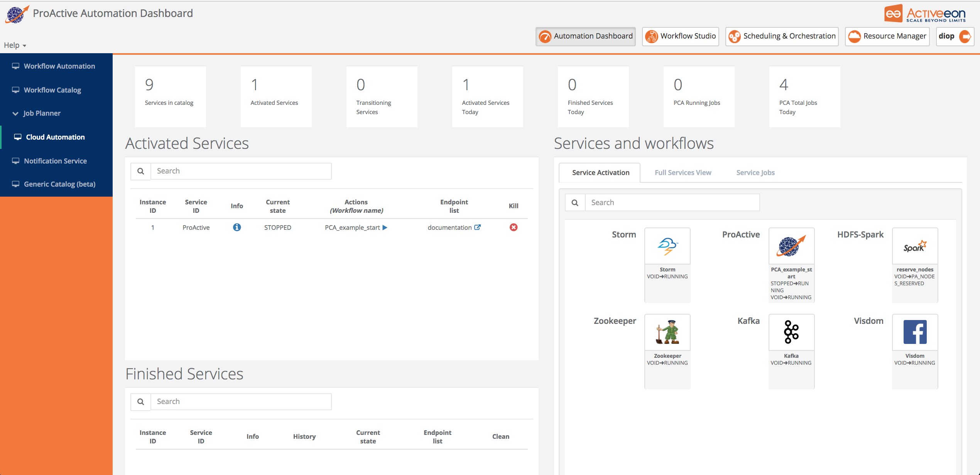Click the Visdom VOID→RUNNING label
Image resolution: width=980 pixels, height=475 pixels.
tap(915, 363)
